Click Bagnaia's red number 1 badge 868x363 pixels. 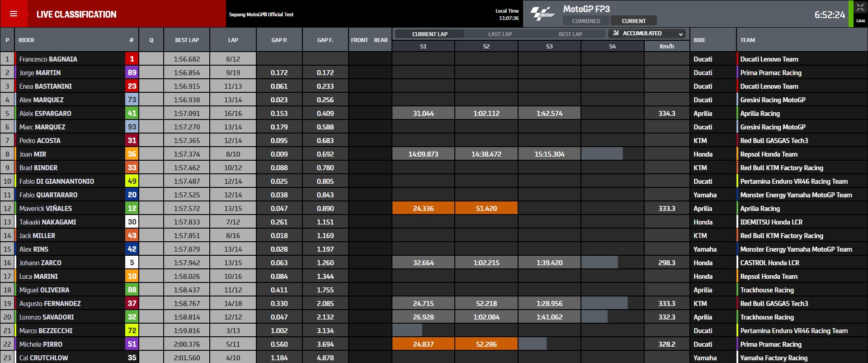132,59
